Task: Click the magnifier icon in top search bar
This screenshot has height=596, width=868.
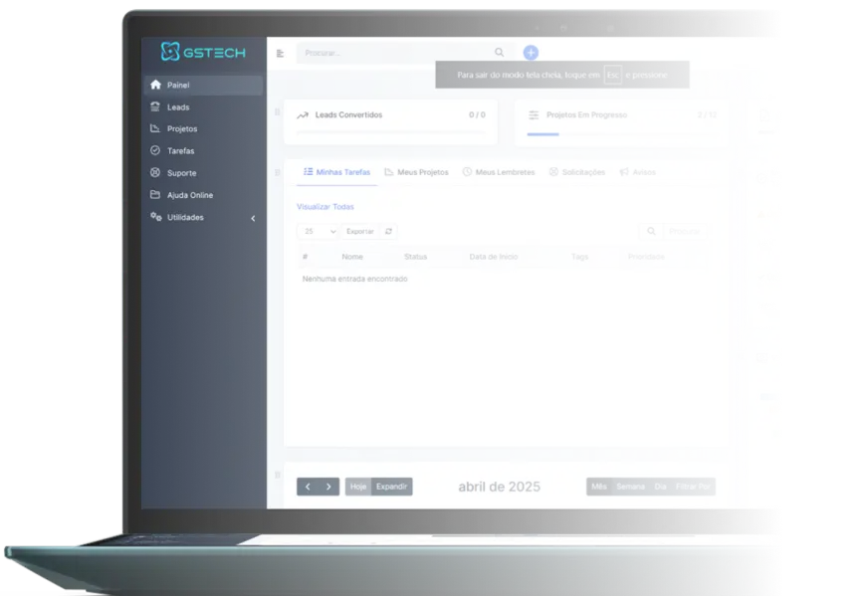Action: pos(500,53)
